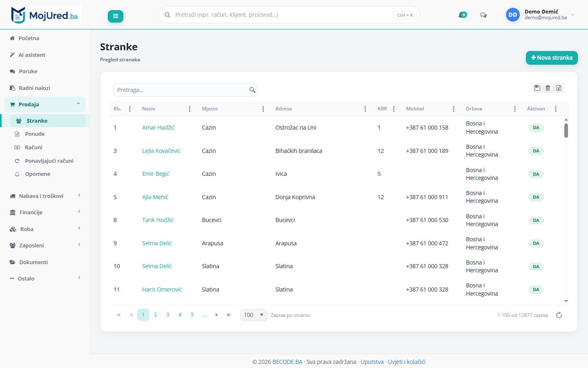
Task: Toggle the sidebar hamburger menu button
Action: (116, 16)
